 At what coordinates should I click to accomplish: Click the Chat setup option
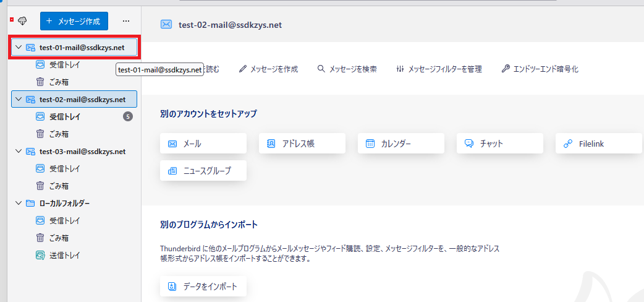click(499, 144)
